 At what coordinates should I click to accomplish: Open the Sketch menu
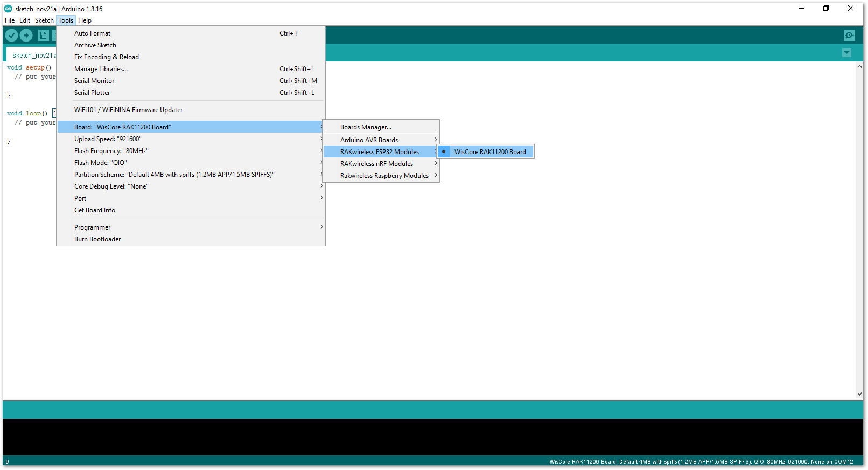point(44,20)
